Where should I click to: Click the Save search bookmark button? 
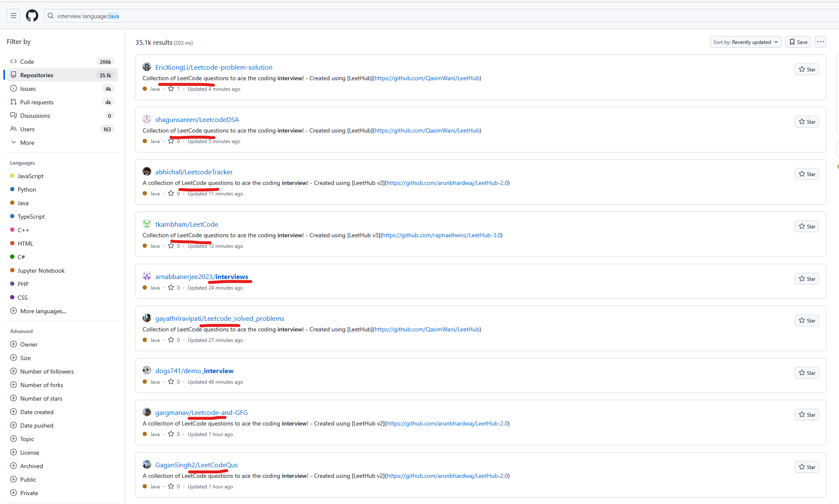point(798,42)
